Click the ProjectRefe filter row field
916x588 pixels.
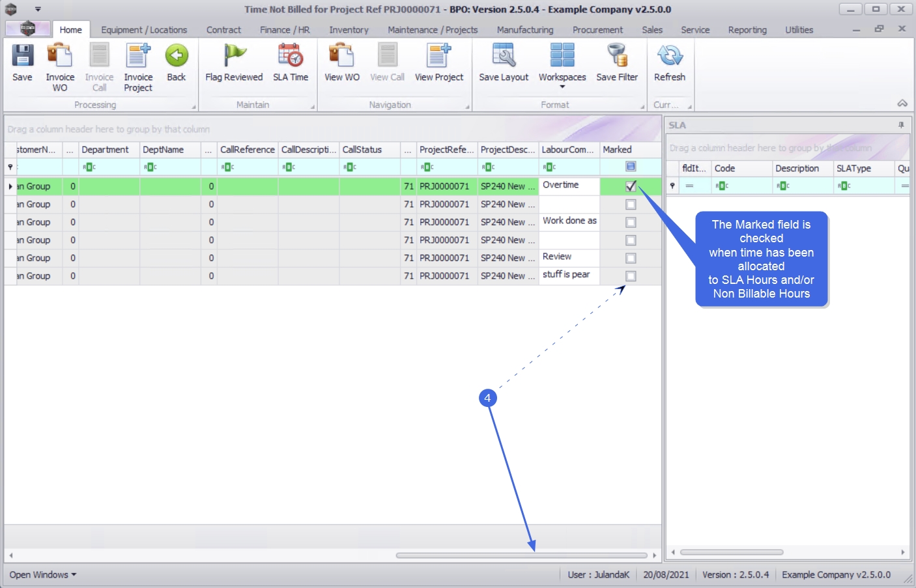447,167
